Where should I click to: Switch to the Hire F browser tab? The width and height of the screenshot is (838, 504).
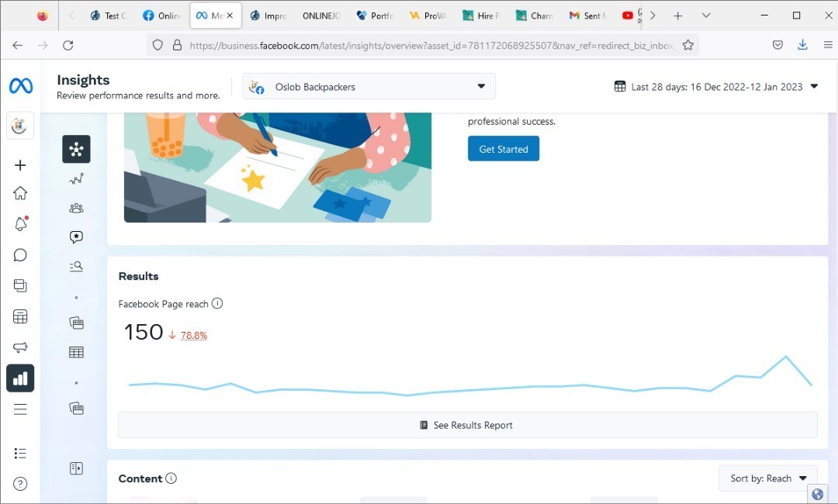click(482, 16)
